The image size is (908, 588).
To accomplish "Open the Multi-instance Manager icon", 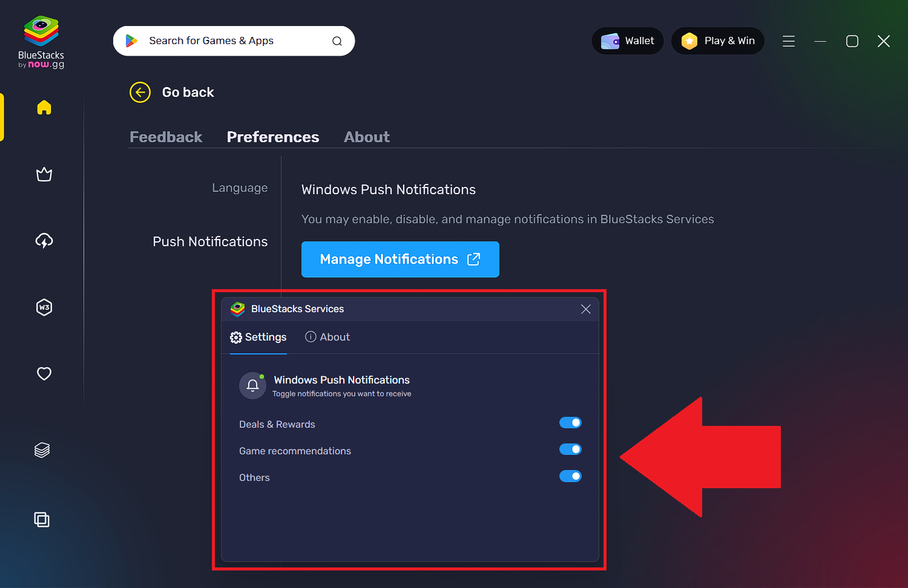I will [x=42, y=519].
